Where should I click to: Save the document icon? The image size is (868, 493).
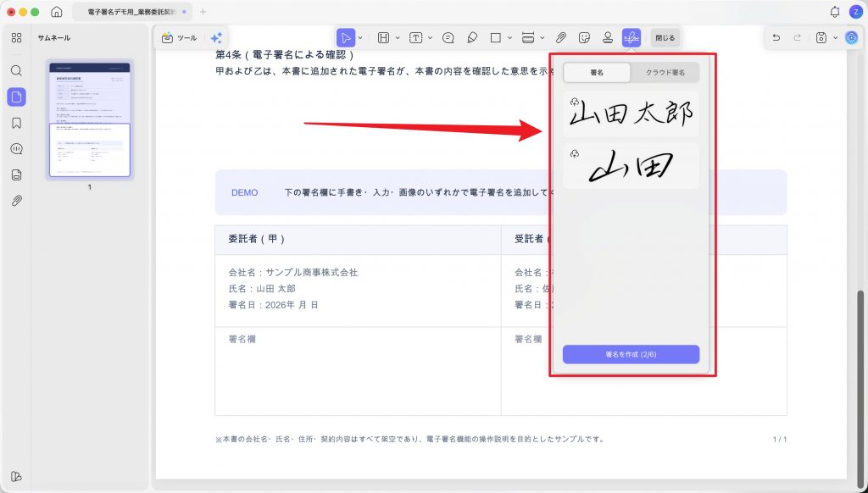pyautogui.click(x=821, y=37)
